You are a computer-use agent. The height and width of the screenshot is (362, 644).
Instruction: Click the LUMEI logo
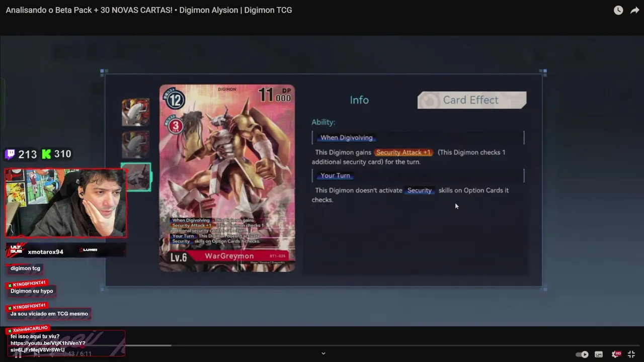[88, 250]
